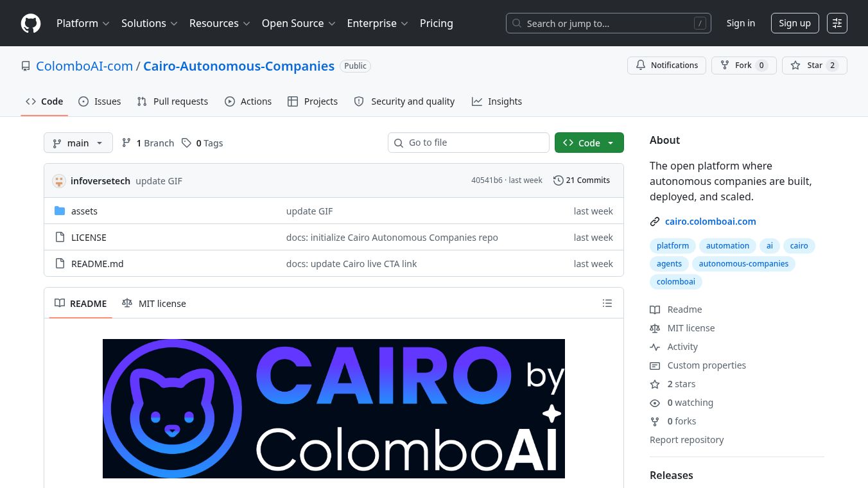
Task: Expand the Solutions menu
Action: (149, 23)
